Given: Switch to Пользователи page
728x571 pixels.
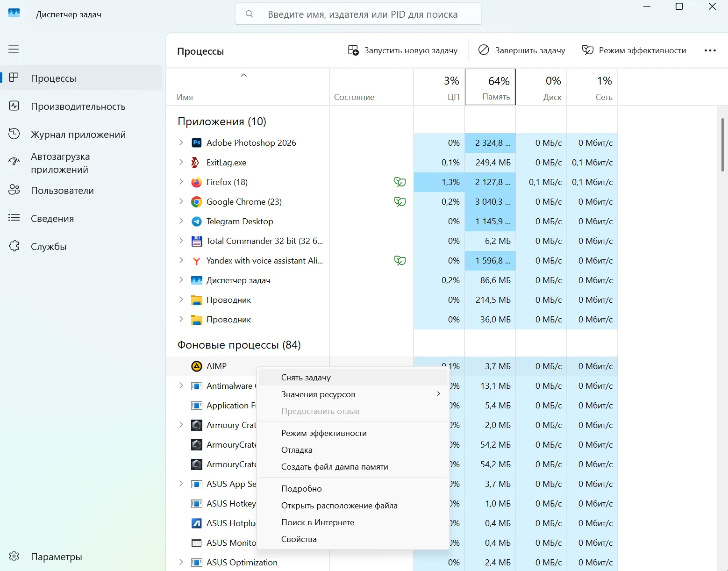Looking at the screenshot, I should [82, 191].
